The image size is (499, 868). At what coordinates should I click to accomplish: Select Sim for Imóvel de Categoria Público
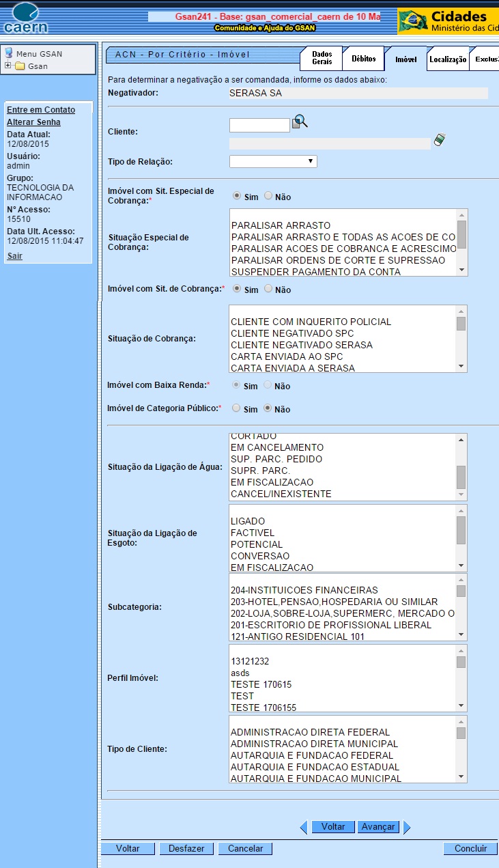237,408
